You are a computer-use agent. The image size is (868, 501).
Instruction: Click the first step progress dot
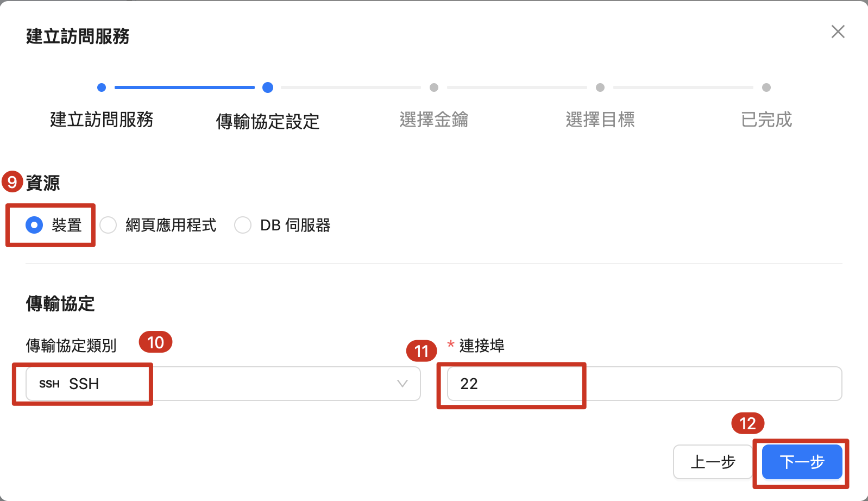click(x=102, y=87)
